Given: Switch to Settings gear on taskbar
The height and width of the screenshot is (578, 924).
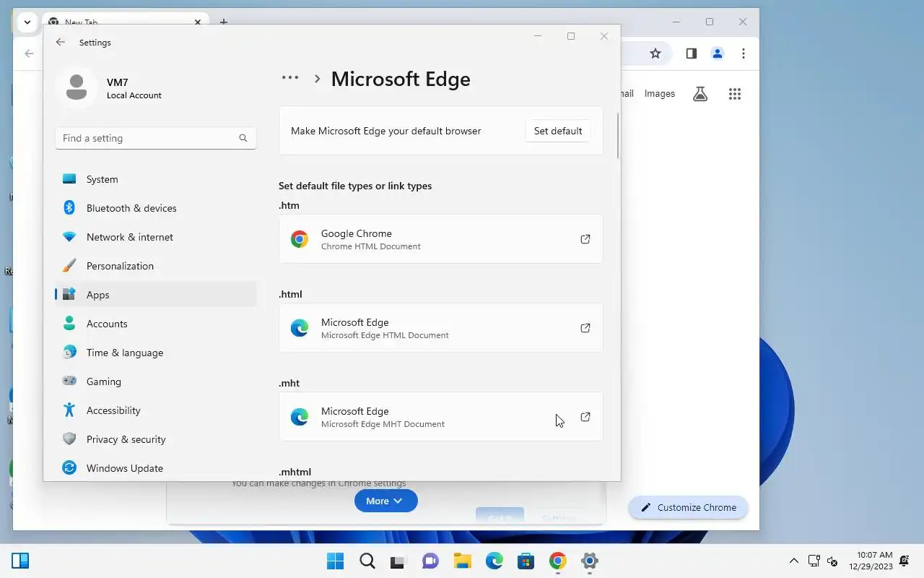Looking at the screenshot, I should 589,561.
